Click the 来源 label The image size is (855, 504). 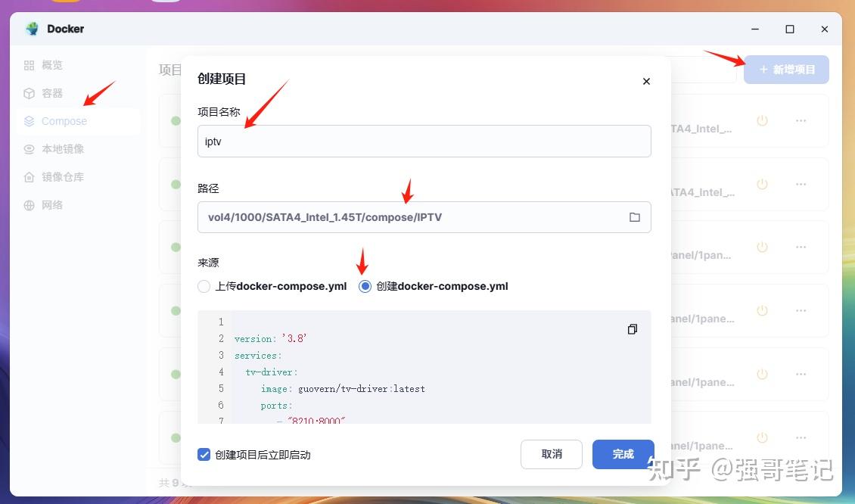click(208, 263)
